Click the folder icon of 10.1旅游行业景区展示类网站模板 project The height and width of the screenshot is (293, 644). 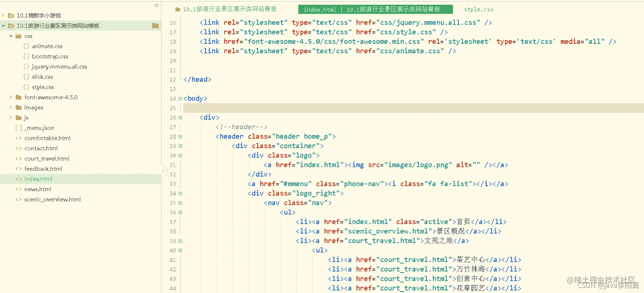click(11, 26)
